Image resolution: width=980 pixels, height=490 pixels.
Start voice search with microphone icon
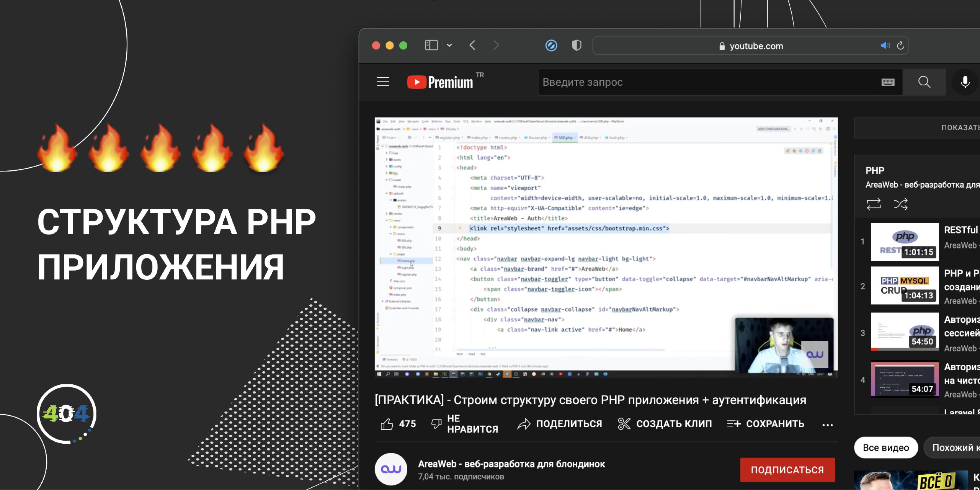(965, 82)
